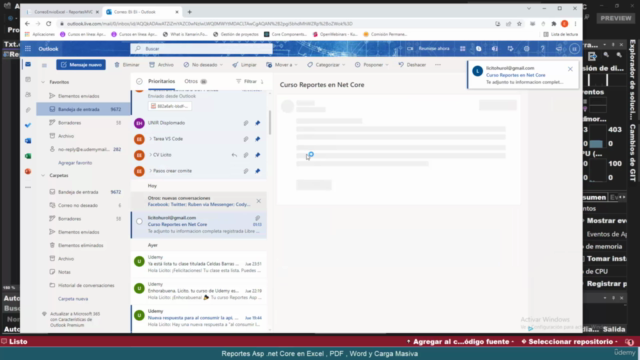Click the Mensaje nuevo button
The width and height of the screenshot is (640, 360).
click(x=81, y=65)
